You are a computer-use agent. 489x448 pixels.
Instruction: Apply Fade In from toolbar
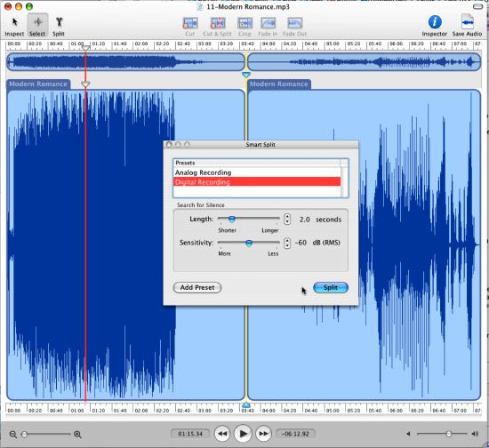pyautogui.click(x=268, y=27)
